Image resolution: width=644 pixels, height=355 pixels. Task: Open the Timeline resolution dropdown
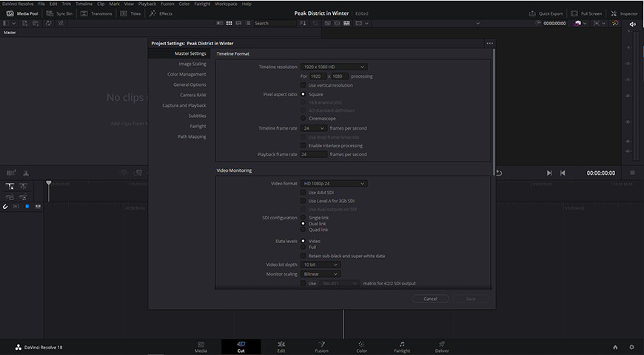pos(334,67)
